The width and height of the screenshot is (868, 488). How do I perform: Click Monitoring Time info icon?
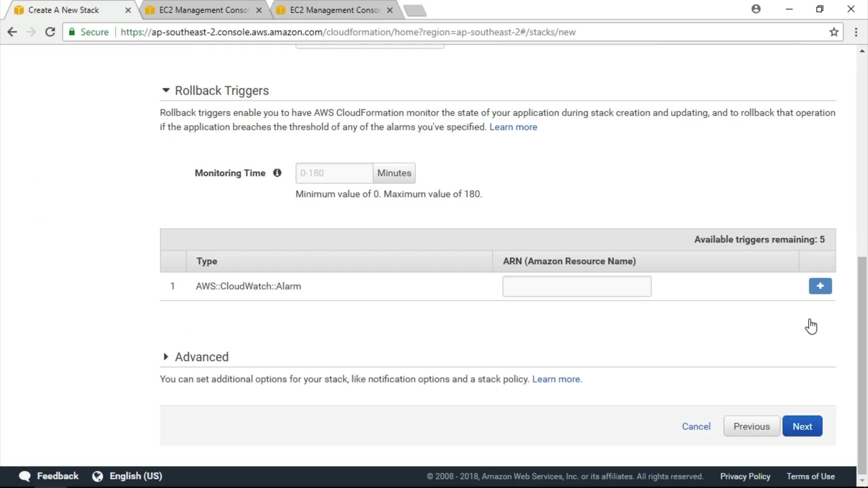[277, 173]
